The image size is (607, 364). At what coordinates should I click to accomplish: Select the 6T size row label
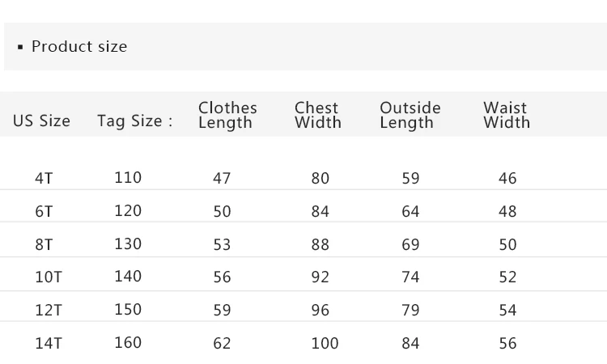[44, 212]
